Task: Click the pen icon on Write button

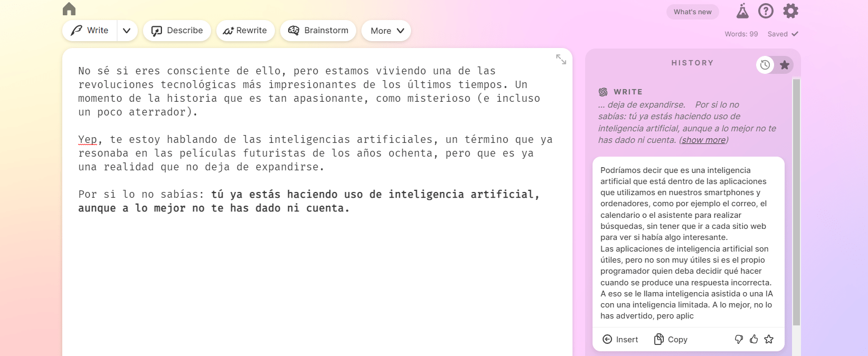Action: click(x=76, y=31)
